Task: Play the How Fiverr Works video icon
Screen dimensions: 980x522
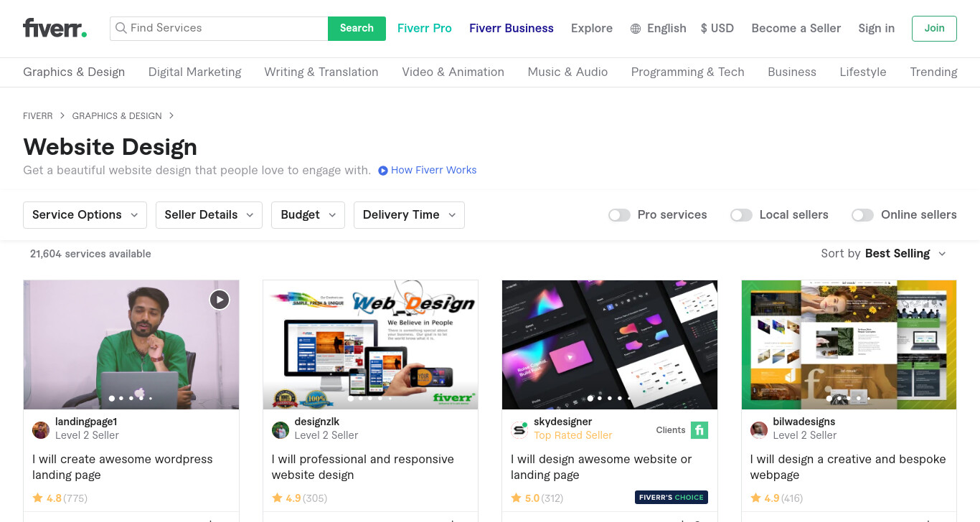Action: [383, 171]
